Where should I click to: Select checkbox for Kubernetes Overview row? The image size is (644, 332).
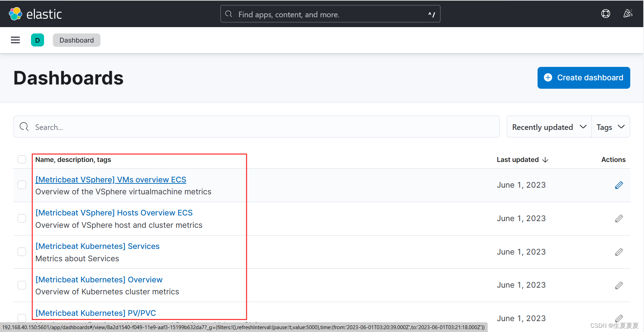(22, 285)
